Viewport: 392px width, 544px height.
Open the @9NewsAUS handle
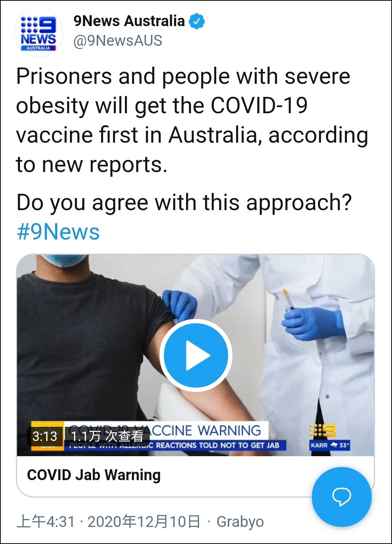(x=118, y=41)
